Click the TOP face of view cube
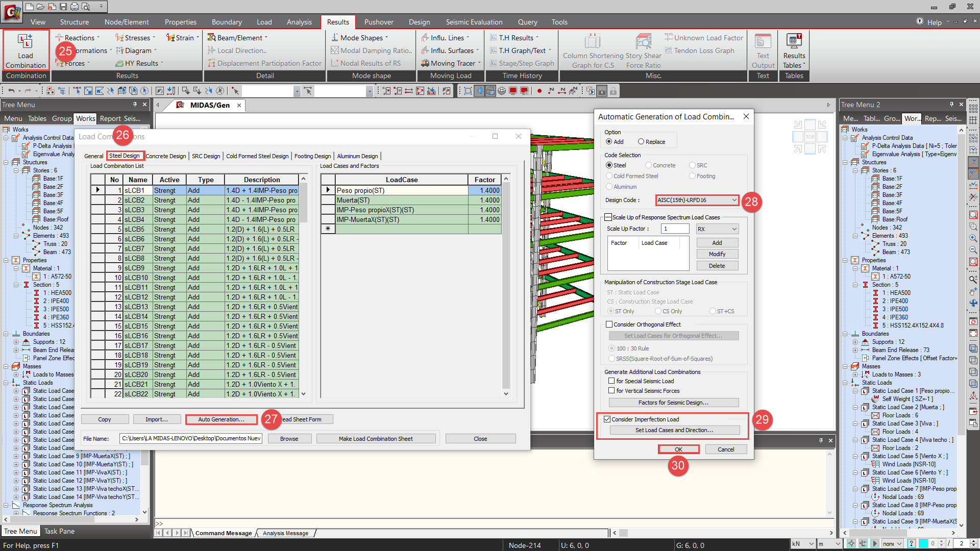980x551 pixels. click(810, 137)
